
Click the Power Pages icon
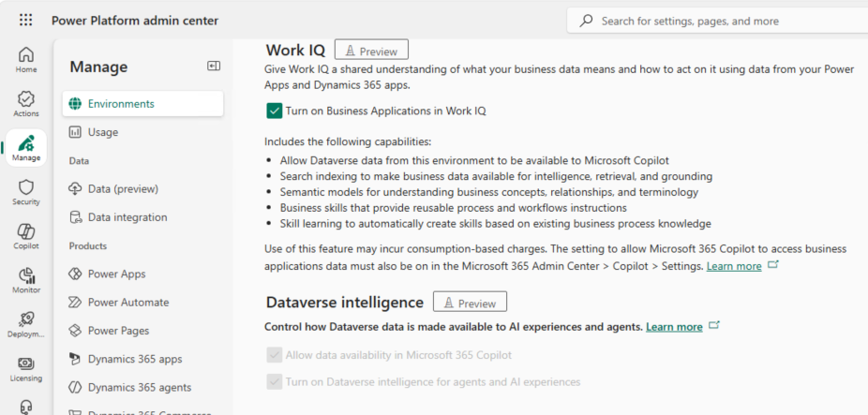(75, 331)
